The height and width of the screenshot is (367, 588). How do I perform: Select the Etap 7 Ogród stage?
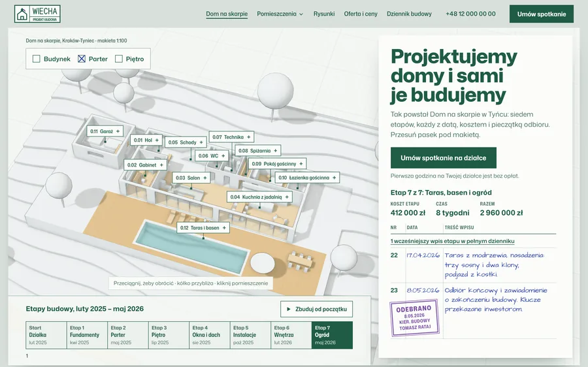tap(333, 335)
